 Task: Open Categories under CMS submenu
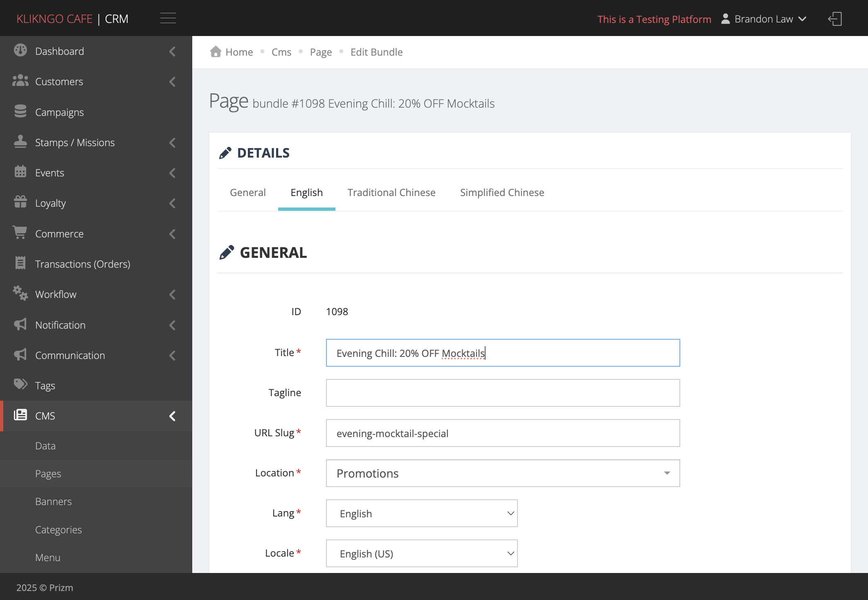[x=58, y=530]
